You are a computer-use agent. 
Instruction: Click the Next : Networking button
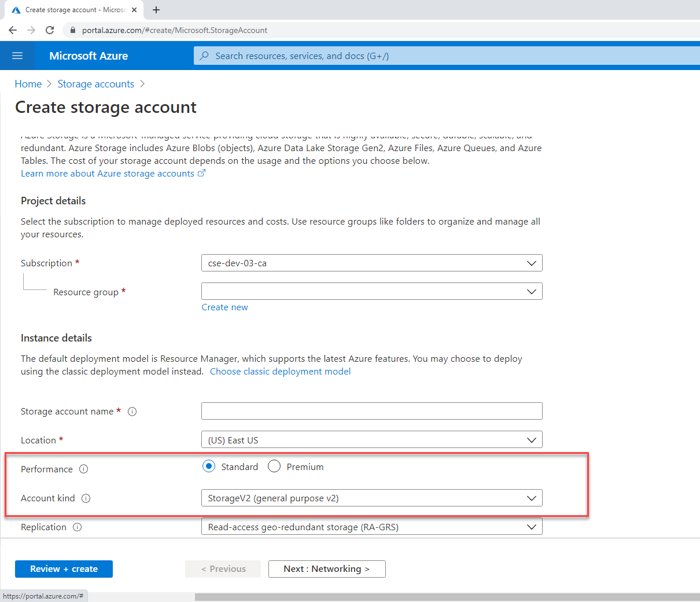click(327, 569)
